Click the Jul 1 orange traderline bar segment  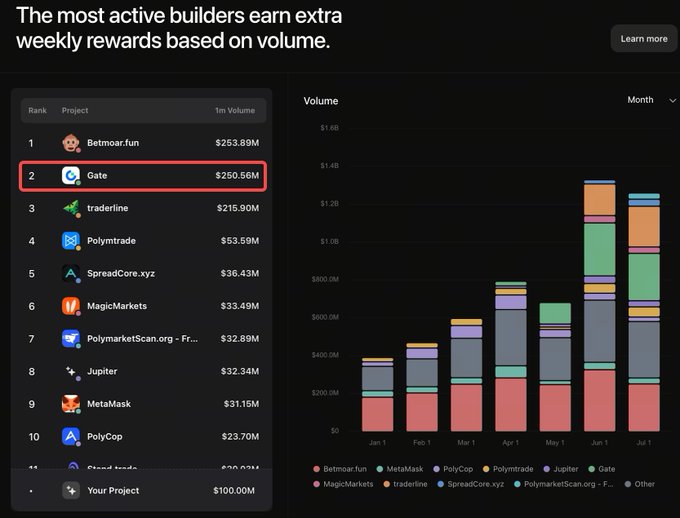coord(644,226)
